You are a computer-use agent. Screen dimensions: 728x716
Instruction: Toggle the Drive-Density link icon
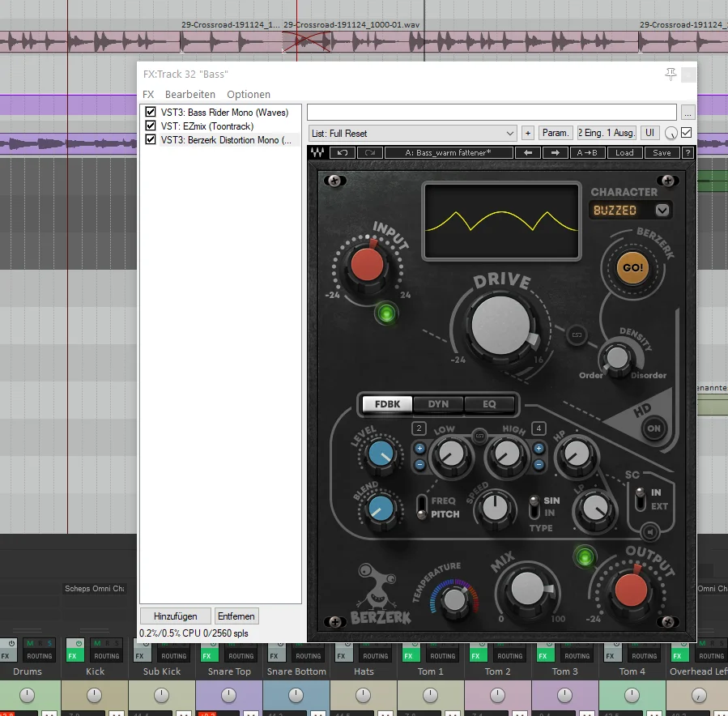[x=577, y=335]
